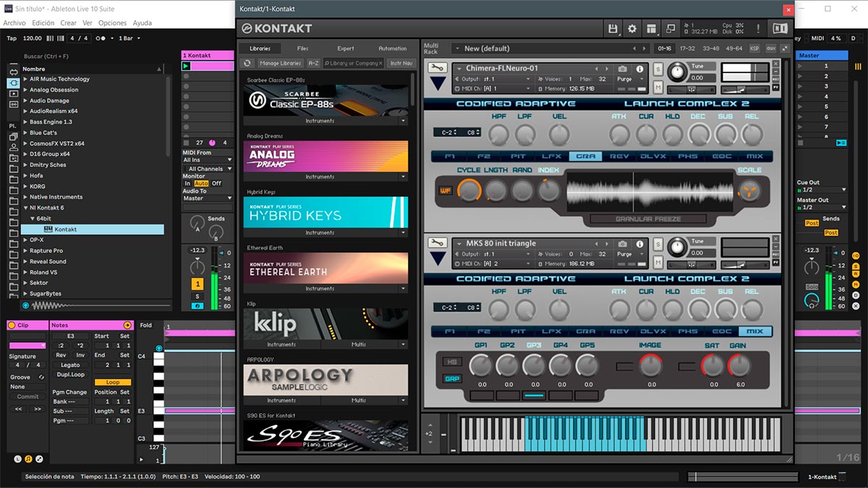Click the KSP script button in Multi Rack

tap(755, 48)
